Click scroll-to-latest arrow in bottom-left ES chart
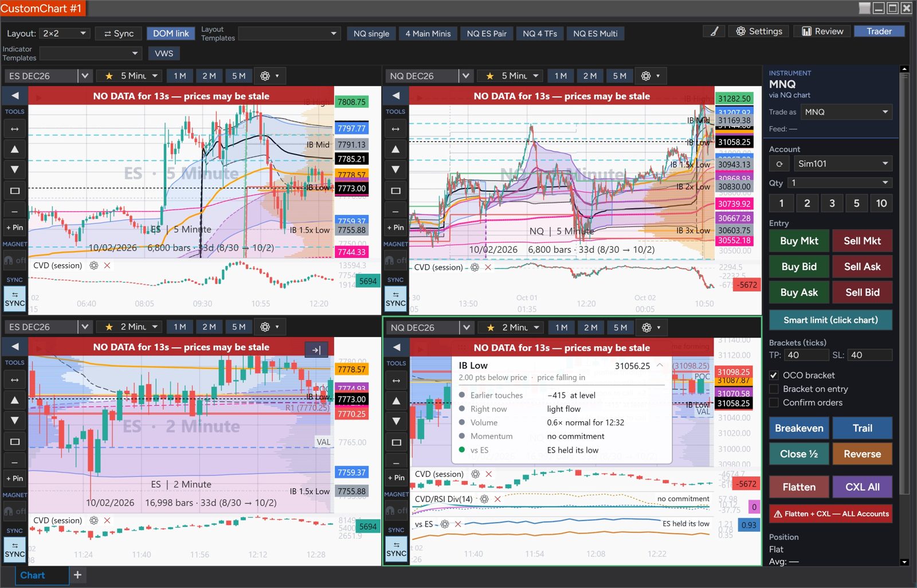Screen dimensions: 917x588 [x=316, y=350]
